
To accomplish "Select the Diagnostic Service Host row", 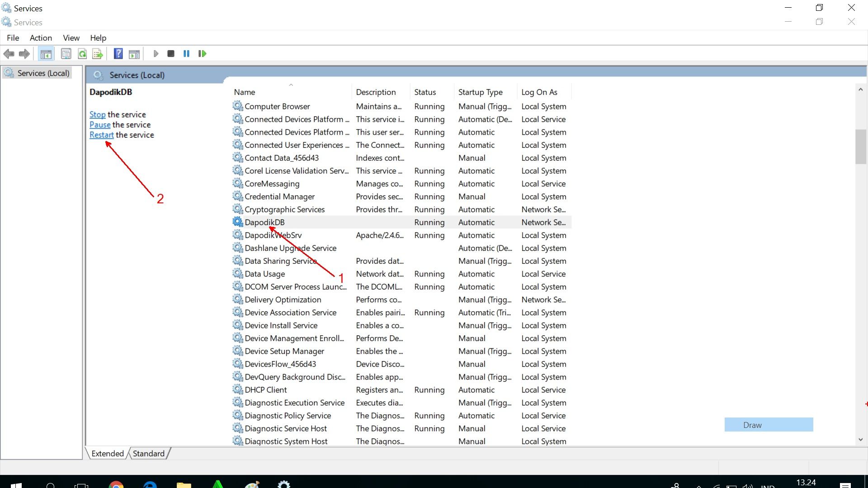I will (x=401, y=428).
